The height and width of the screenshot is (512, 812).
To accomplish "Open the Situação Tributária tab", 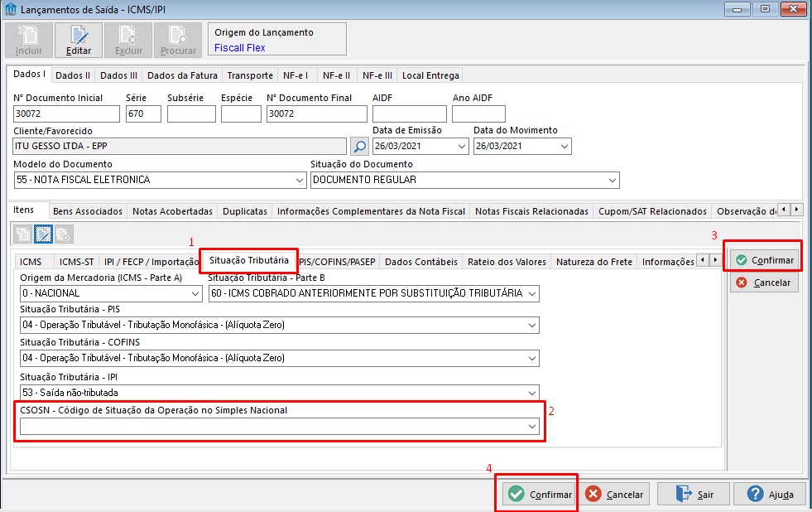I will (x=249, y=260).
